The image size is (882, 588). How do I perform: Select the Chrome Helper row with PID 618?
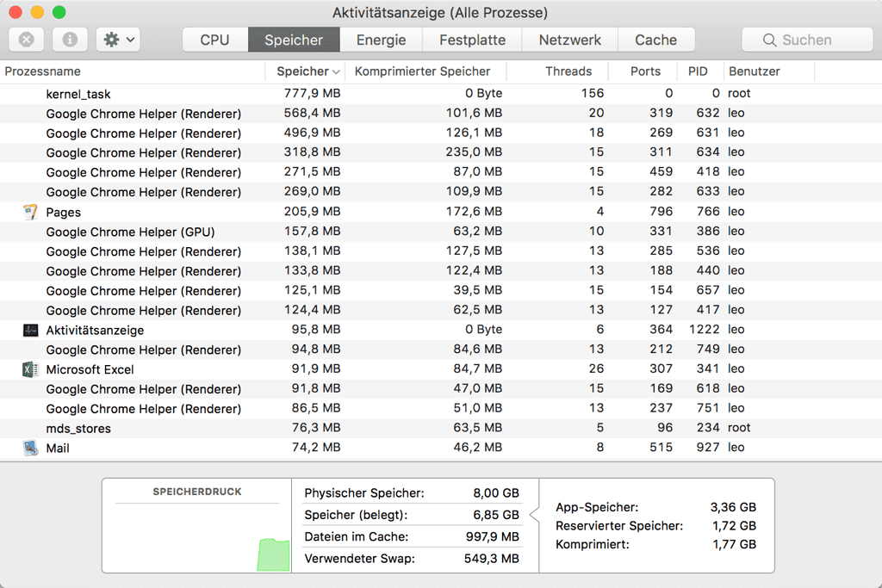point(441,388)
